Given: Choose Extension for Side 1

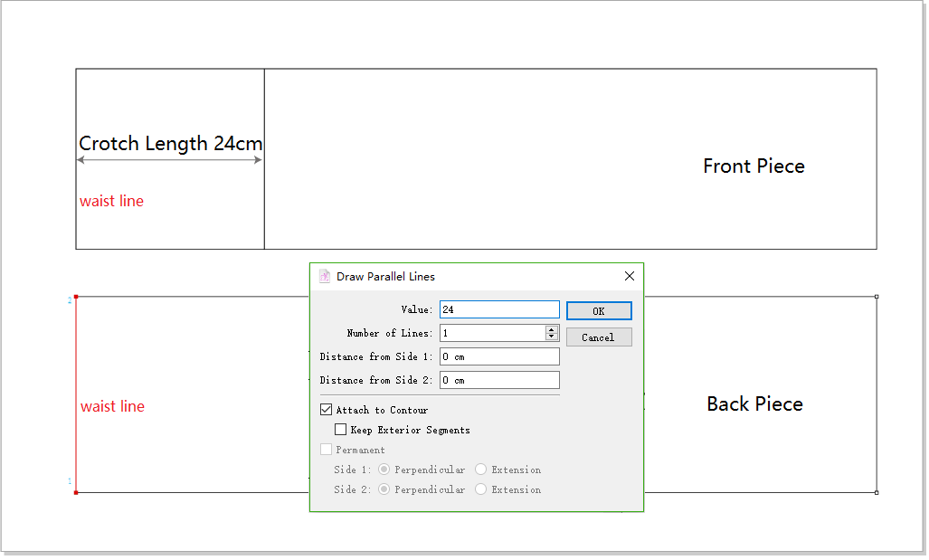Looking at the screenshot, I should [x=481, y=470].
